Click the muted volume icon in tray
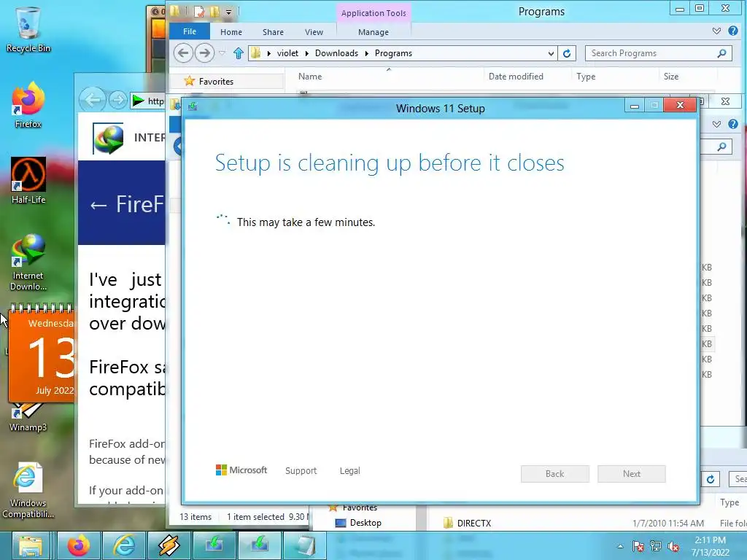This screenshot has width=747, height=560. (x=673, y=546)
